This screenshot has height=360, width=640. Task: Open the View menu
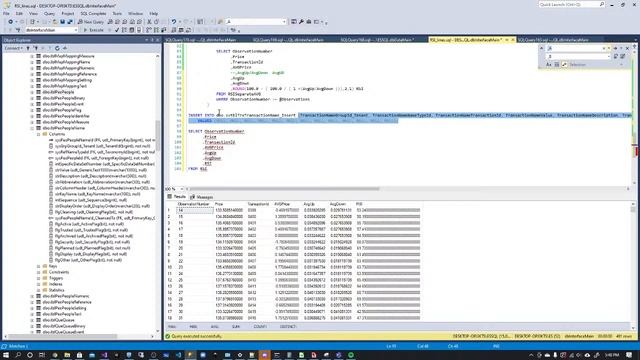coord(33,13)
